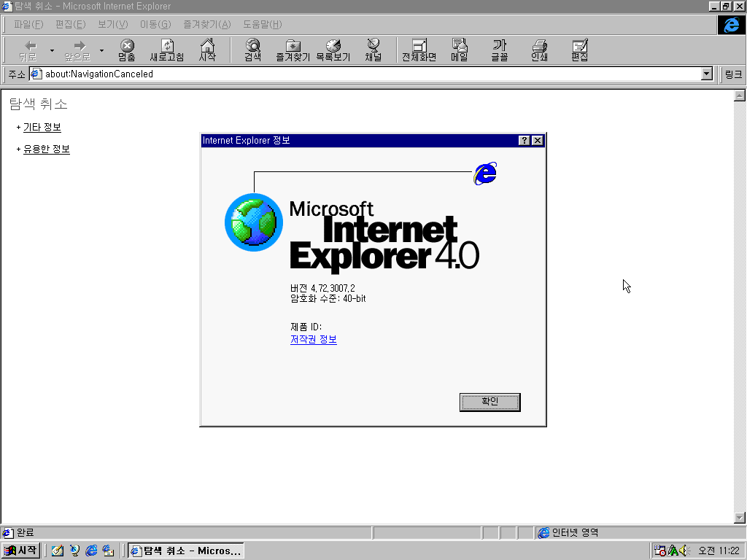Open the 보기(V) menu
The image size is (747, 560).
pos(112,24)
